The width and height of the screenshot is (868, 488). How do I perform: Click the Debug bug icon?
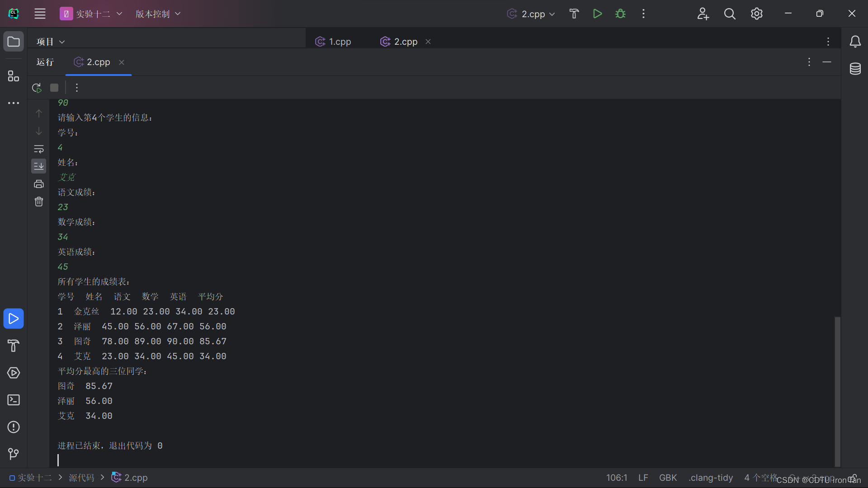620,14
